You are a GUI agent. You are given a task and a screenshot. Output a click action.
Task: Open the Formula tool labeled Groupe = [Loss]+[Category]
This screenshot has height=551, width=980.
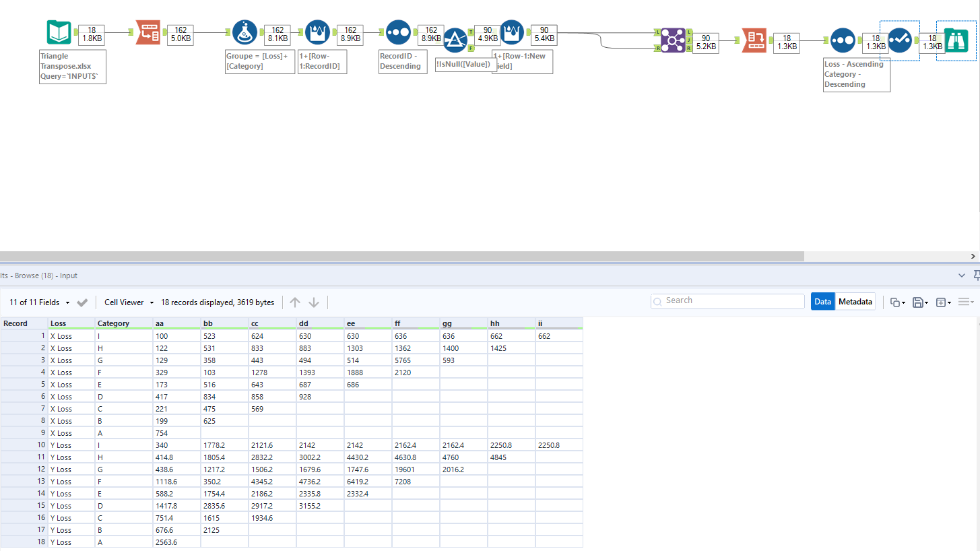244,32
